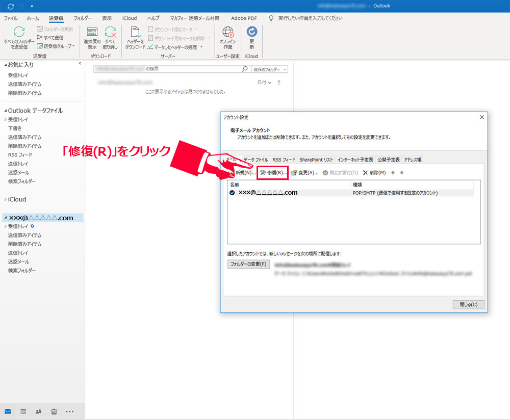This screenshot has height=420, width=510.
Task: Click ダウンロード用にマーク dropdown
Action: (x=173, y=29)
